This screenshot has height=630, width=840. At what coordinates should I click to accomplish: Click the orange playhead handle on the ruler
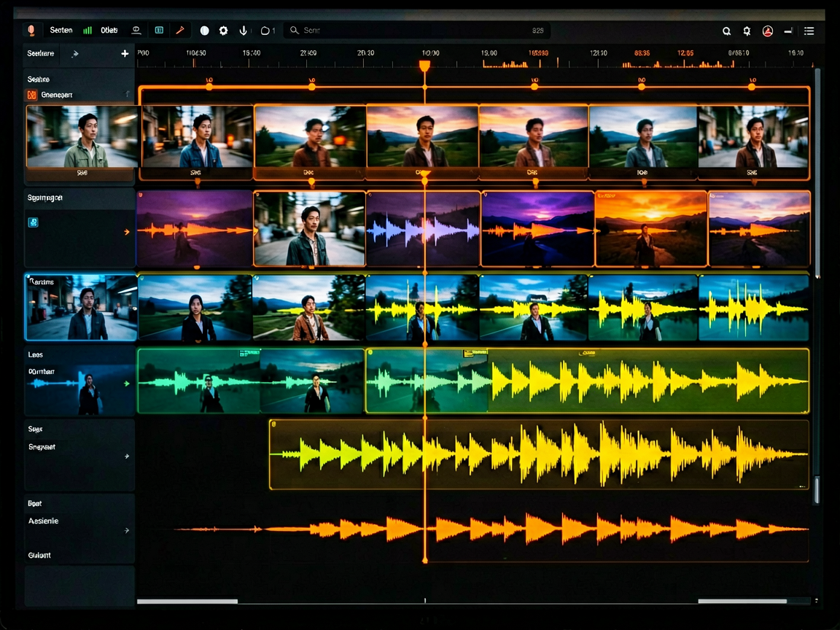pos(424,66)
